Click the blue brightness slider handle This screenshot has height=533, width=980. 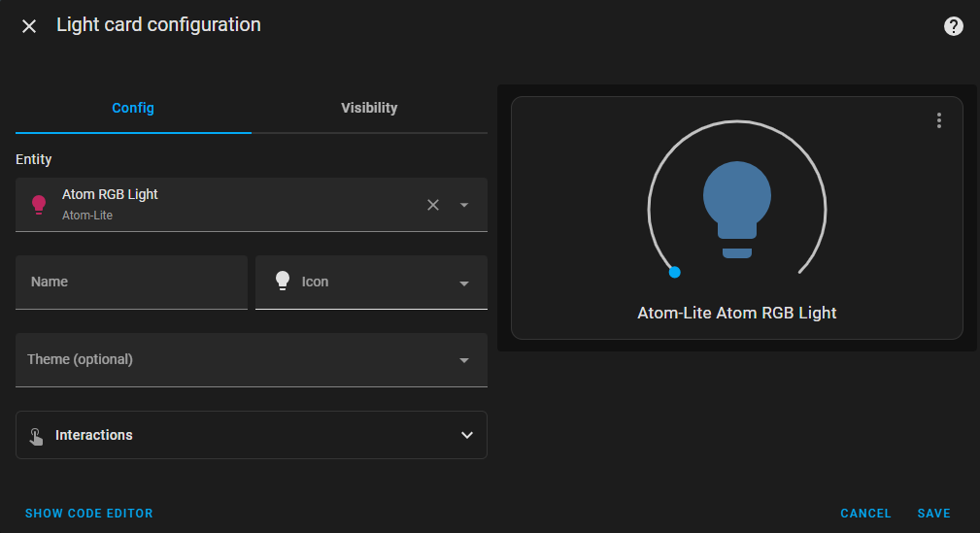coord(674,272)
